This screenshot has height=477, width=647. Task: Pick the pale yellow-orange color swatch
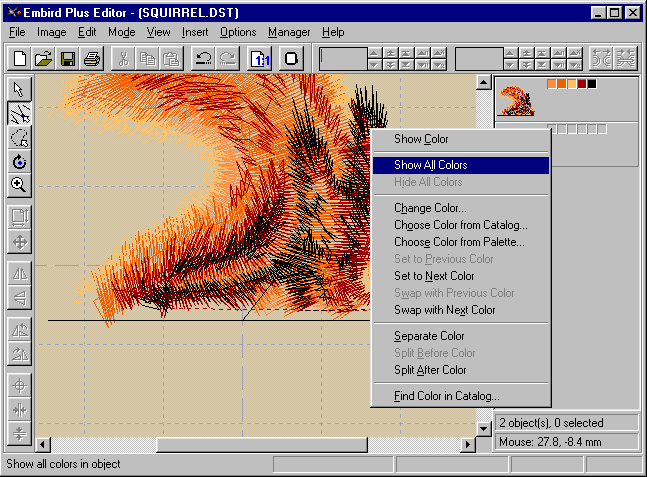coord(571,84)
